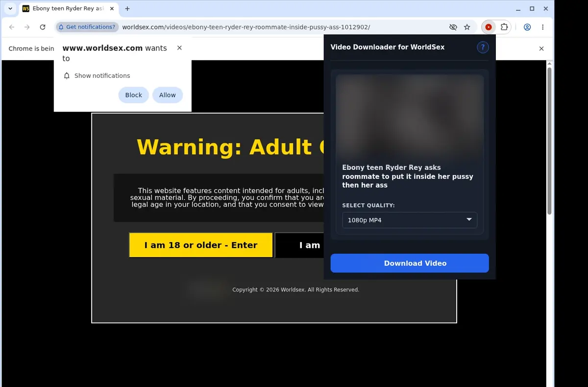Close the notification permission prompt
Image resolution: width=588 pixels, height=387 pixels.
179,48
